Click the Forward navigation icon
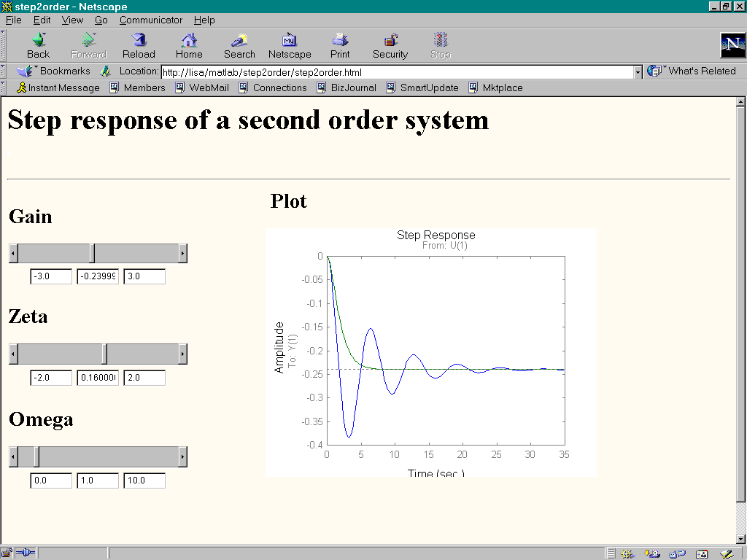Image resolution: width=747 pixels, height=560 pixels. (88, 46)
